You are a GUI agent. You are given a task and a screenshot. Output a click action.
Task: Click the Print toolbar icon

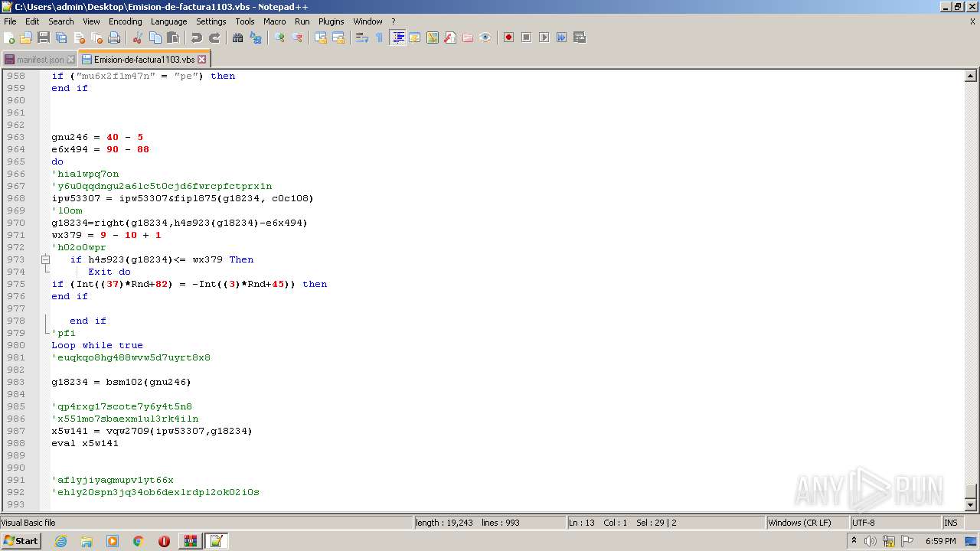[x=114, y=37]
